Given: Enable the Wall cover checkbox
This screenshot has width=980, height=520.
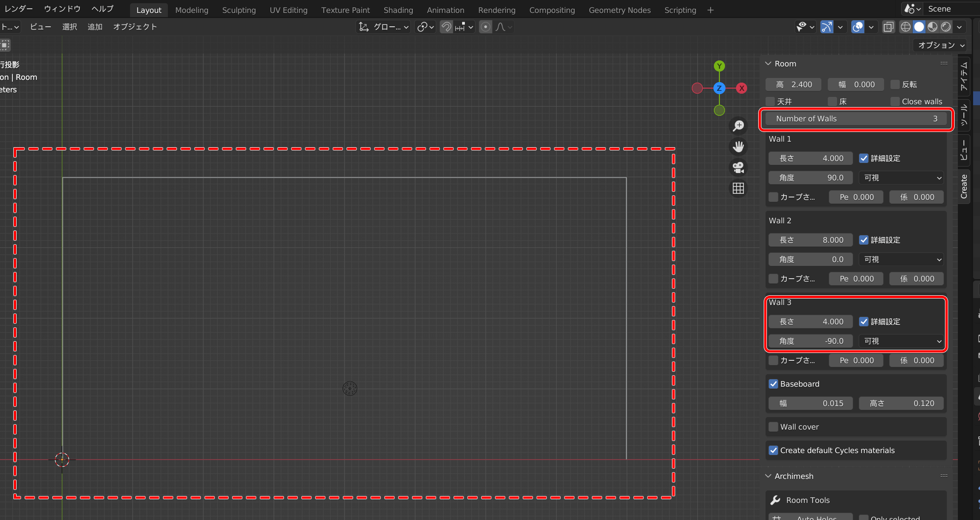Looking at the screenshot, I should (x=773, y=427).
